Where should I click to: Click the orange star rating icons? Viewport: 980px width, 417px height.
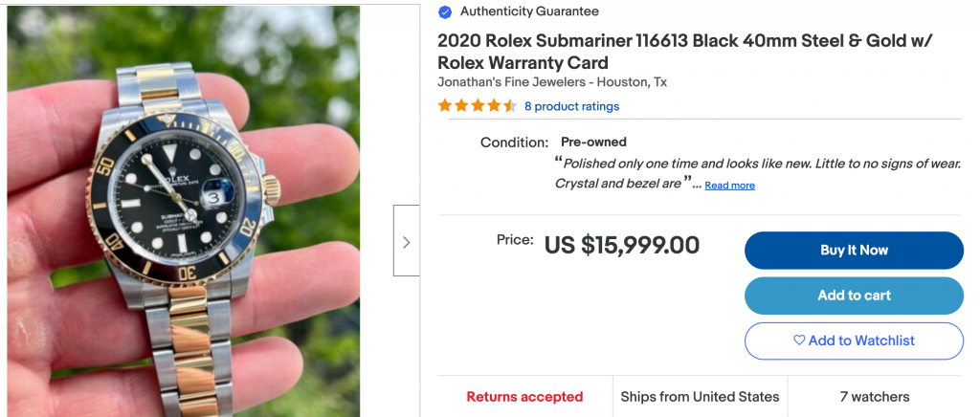(x=478, y=106)
